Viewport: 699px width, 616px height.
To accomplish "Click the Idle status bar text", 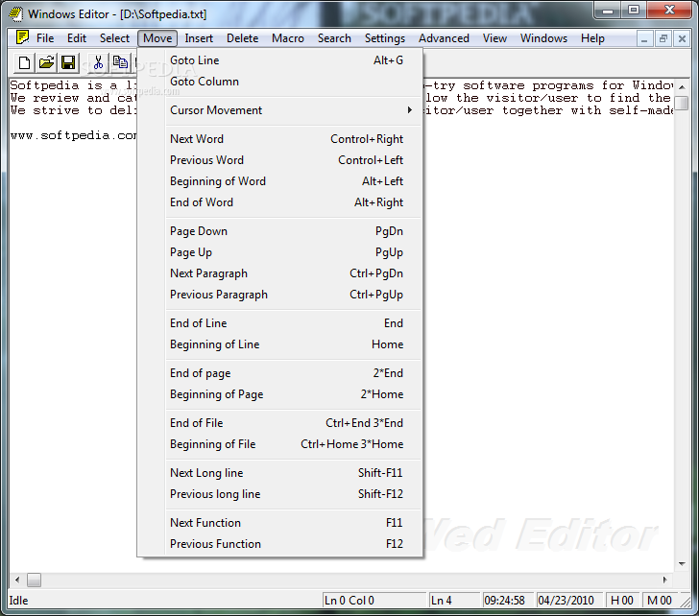I will [19, 601].
